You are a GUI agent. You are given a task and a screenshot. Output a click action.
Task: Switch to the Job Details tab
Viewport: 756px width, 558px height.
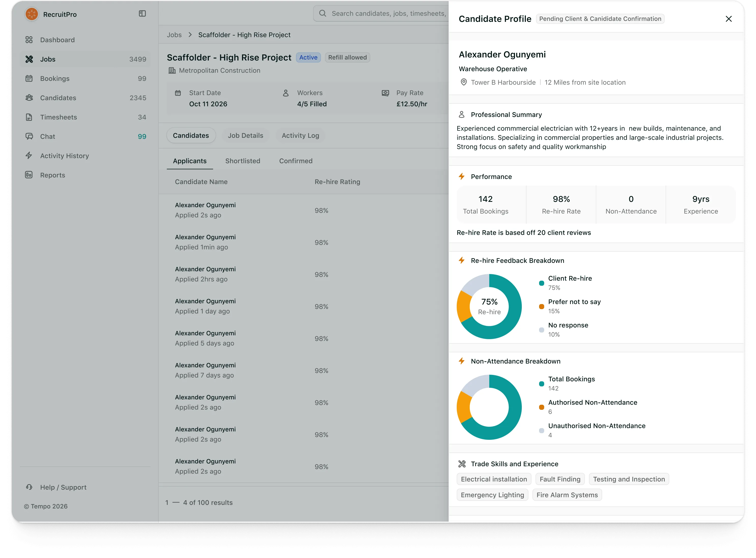245,135
